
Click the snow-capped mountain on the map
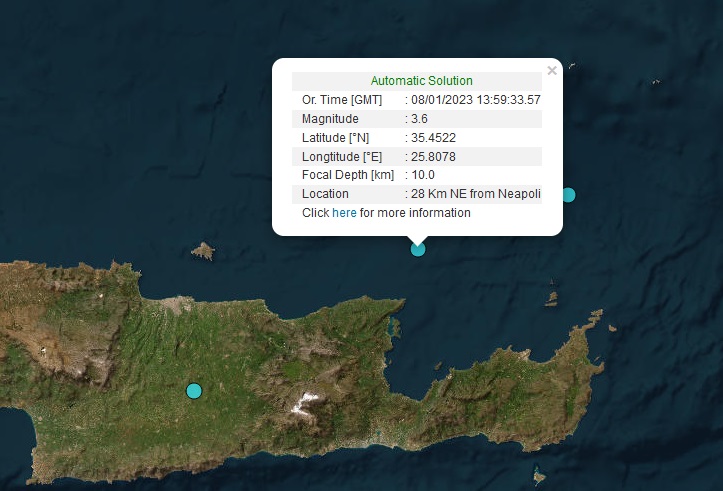click(306, 403)
